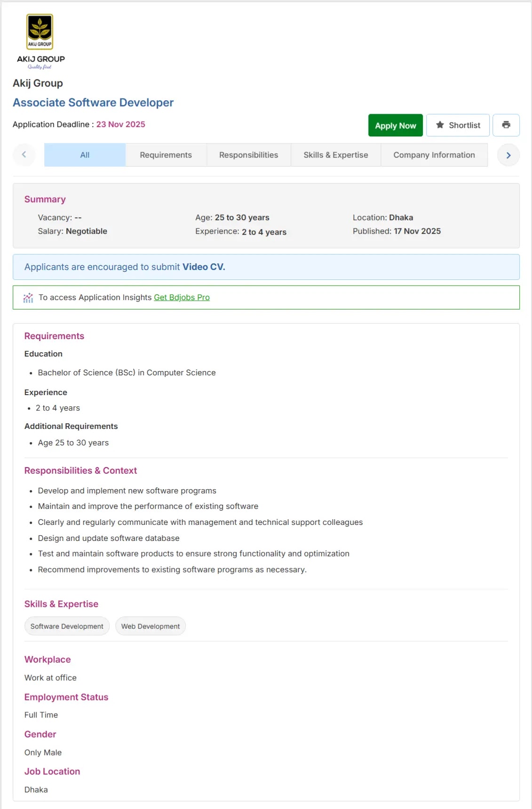The width and height of the screenshot is (532, 809).
Task: Click the star icon in Shortlist
Action: pos(440,125)
